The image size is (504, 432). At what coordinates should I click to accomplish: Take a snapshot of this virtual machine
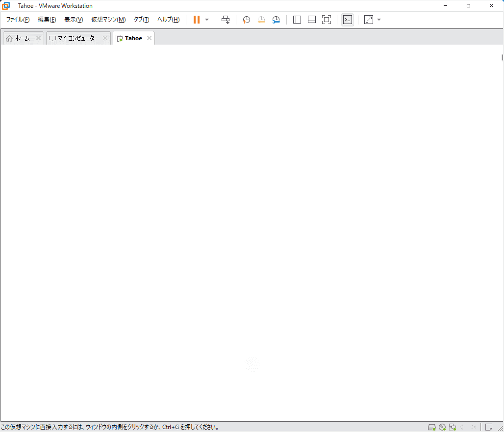(x=247, y=20)
